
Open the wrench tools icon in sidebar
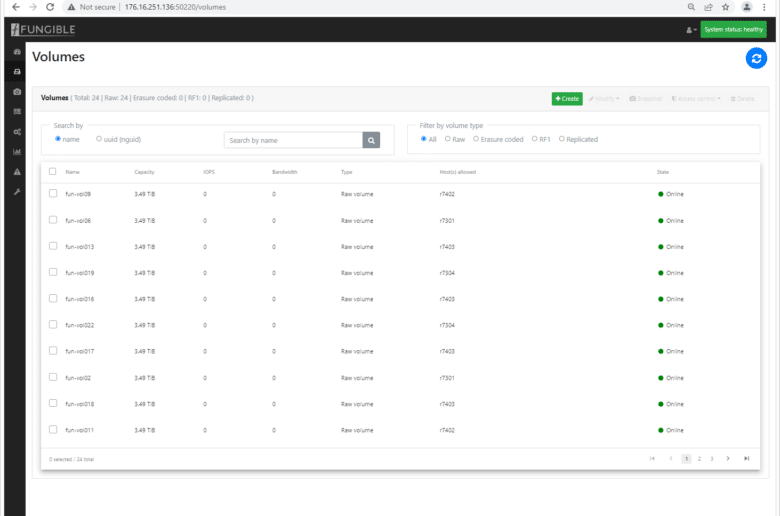(17, 192)
